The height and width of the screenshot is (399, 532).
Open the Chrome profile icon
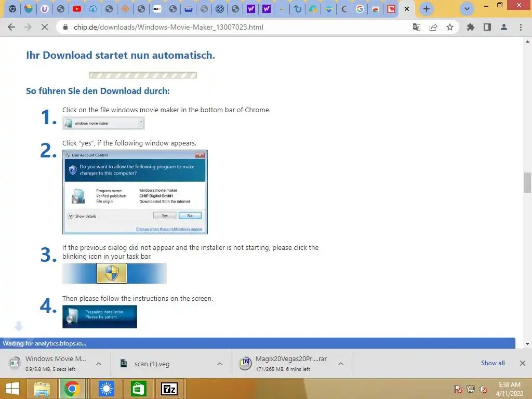click(504, 27)
